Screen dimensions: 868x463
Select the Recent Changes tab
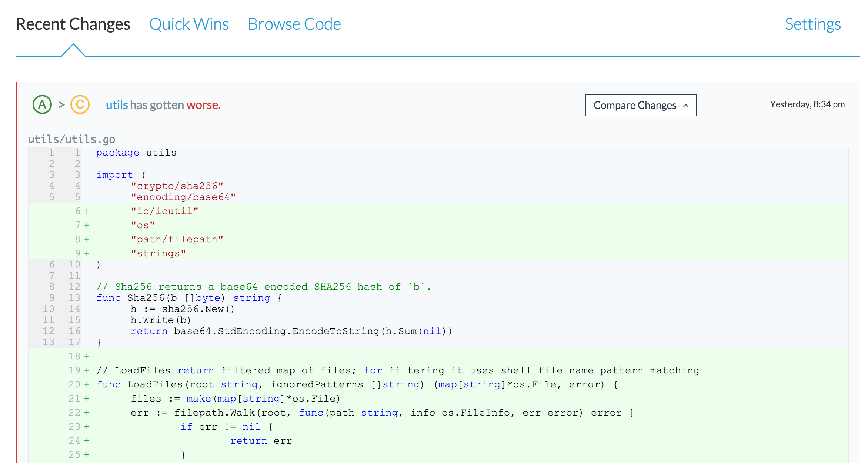[x=73, y=24]
